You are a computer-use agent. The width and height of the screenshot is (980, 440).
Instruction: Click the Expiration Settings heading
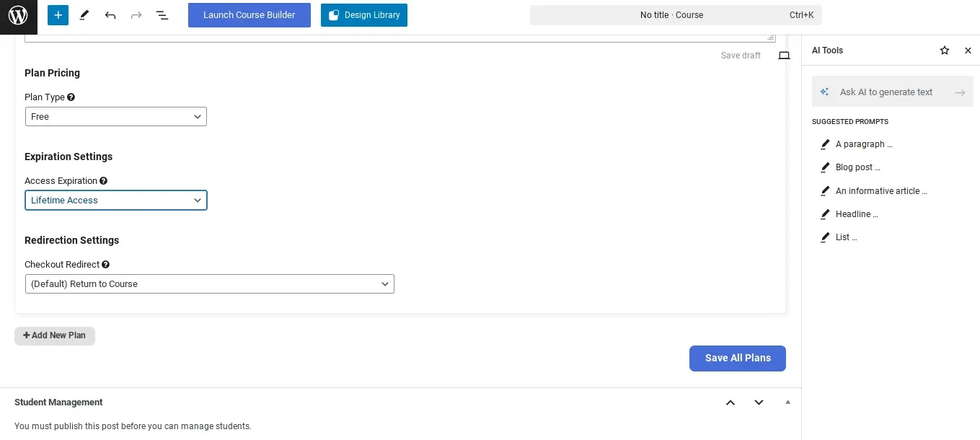point(69,157)
